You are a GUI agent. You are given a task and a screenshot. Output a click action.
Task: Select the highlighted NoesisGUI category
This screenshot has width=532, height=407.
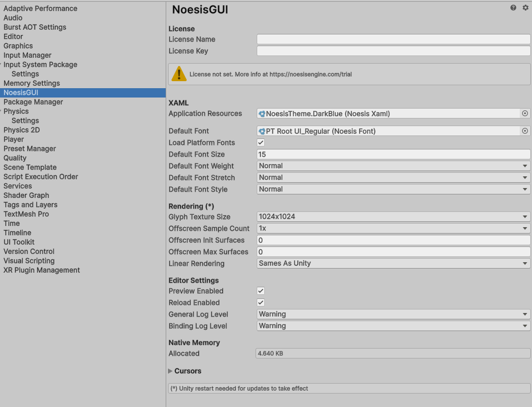83,92
